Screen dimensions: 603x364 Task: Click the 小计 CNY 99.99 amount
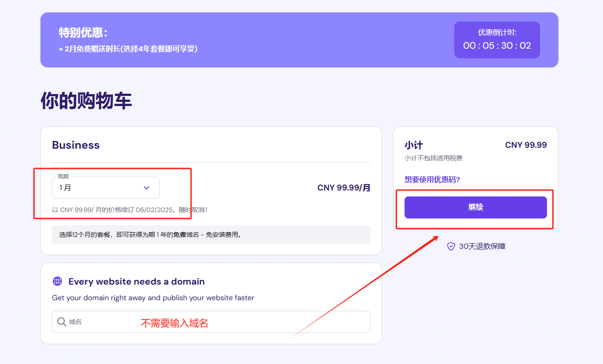pos(526,145)
